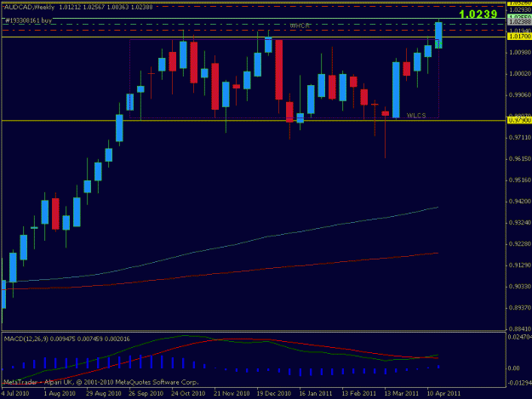Click the 21 Nov 2010 date label
This screenshot has width=532, height=399.
point(232,394)
